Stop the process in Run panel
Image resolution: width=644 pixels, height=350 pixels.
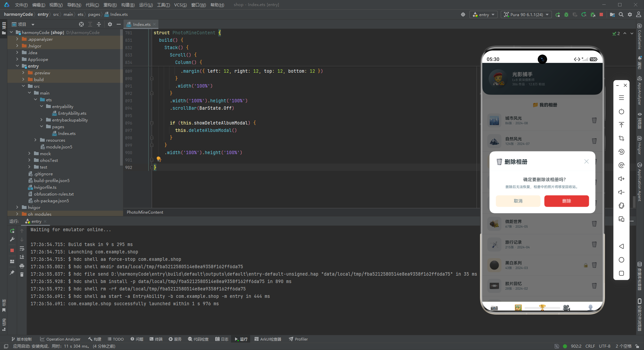(x=12, y=250)
